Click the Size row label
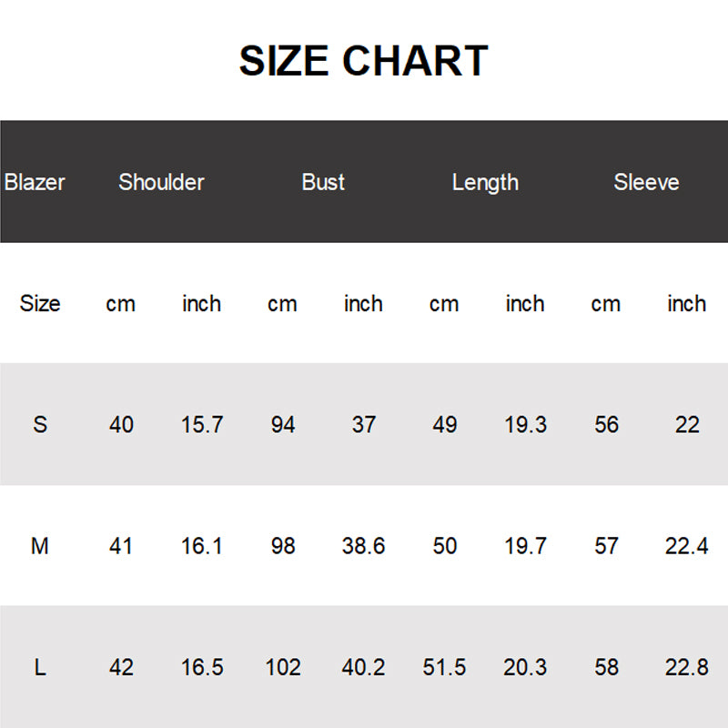 40,303
